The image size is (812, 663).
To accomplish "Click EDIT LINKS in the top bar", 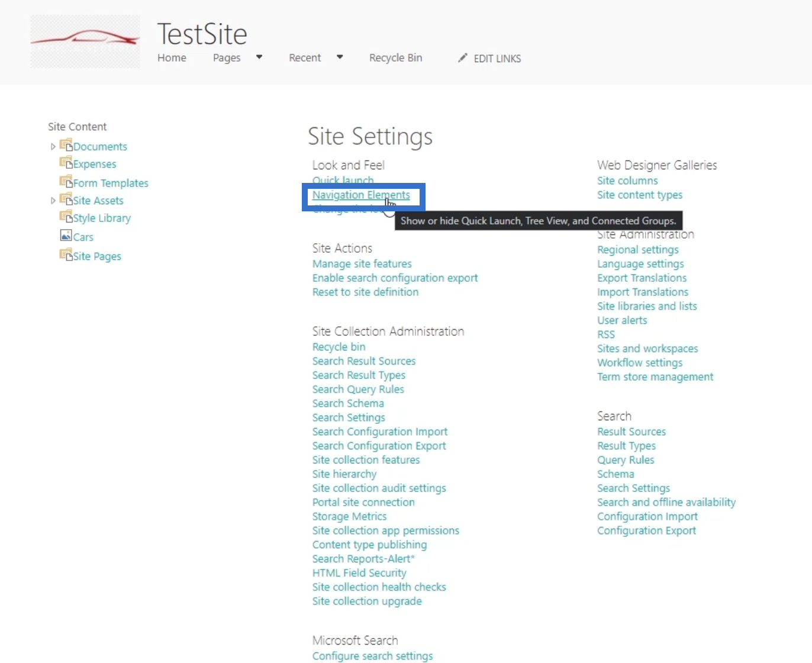I will (497, 58).
